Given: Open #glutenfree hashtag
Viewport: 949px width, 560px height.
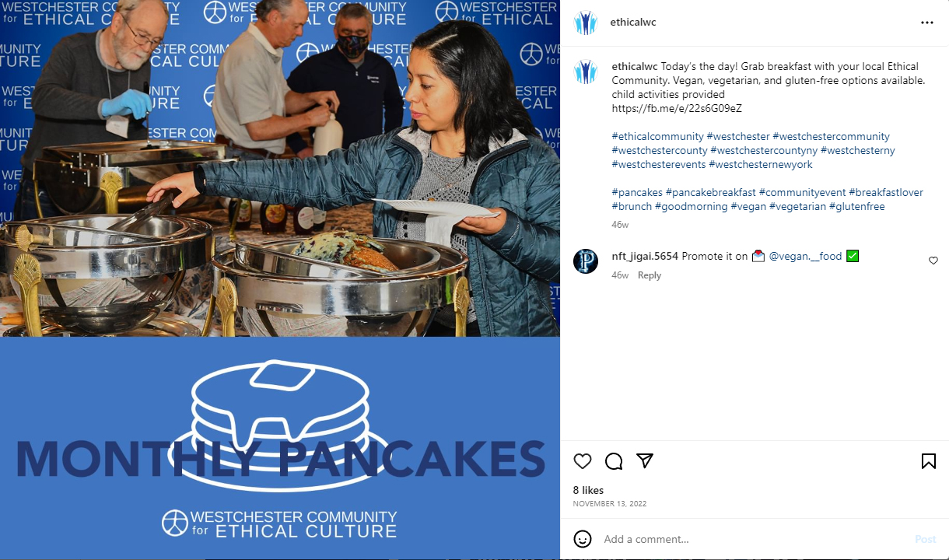Looking at the screenshot, I should tap(857, 206).
